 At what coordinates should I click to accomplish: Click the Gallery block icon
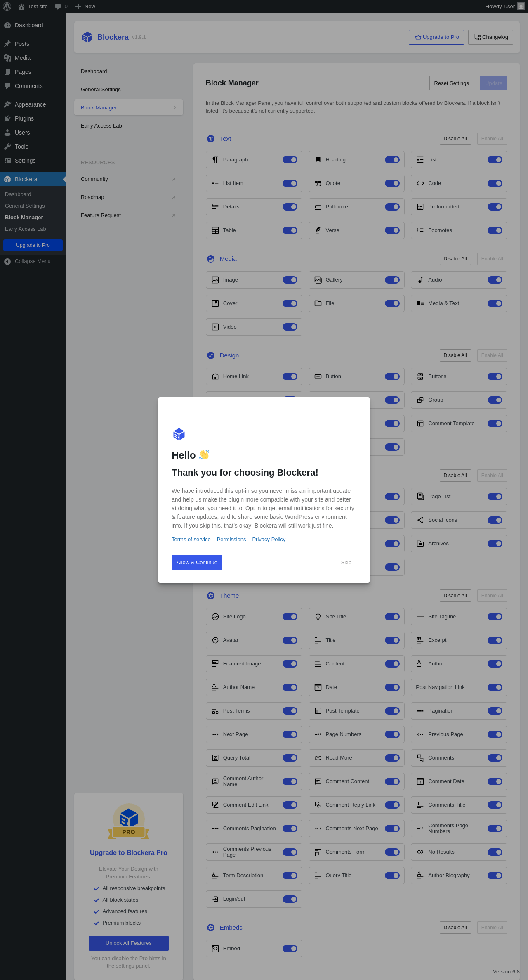click(x=318, y=280)
